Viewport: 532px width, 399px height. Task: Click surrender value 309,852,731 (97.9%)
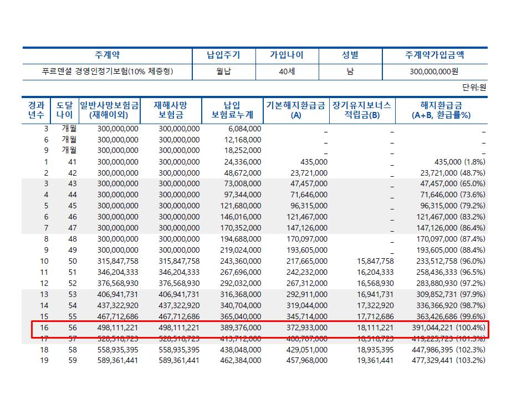[451, 294]
